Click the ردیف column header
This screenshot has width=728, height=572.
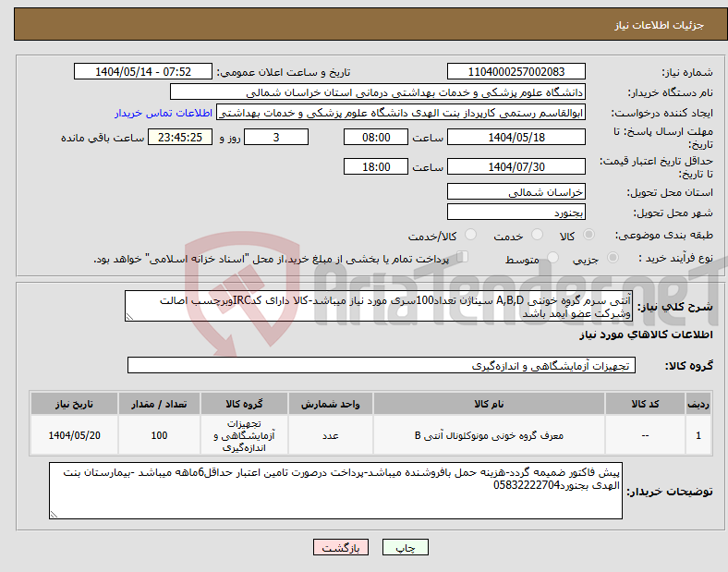coord(698,404)
